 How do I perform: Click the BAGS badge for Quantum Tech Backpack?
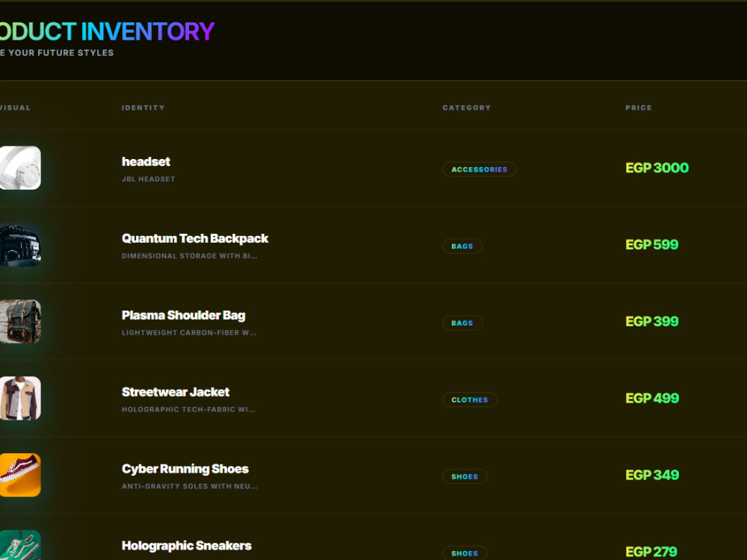pyautogui.click(x=462, y=246)
